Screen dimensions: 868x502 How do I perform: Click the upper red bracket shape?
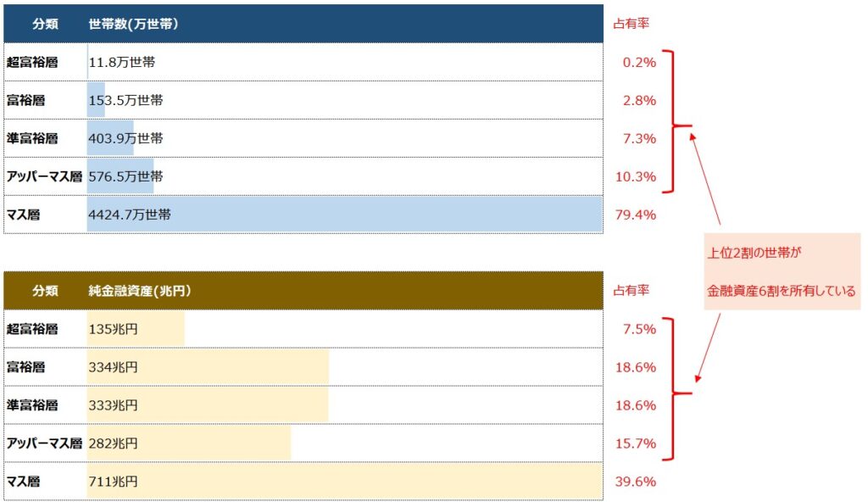pyautogui.click(x=676, y=122)
